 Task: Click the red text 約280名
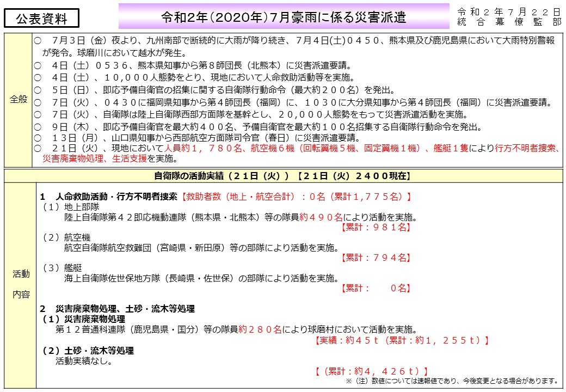click(x=260, y=329)
